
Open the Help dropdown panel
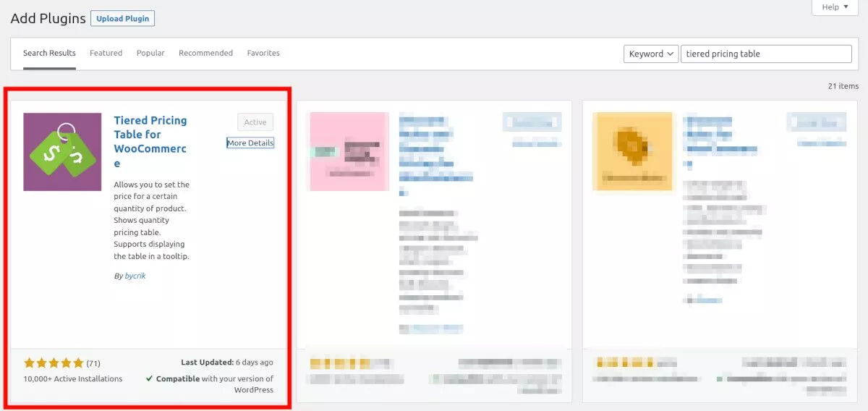(x=835, y=7)
